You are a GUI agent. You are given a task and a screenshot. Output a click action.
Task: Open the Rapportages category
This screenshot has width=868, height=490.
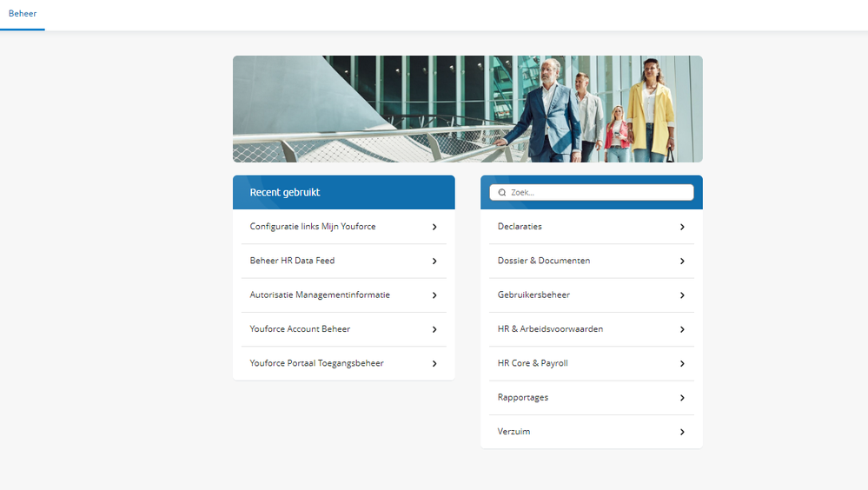(x=591, y=398)
